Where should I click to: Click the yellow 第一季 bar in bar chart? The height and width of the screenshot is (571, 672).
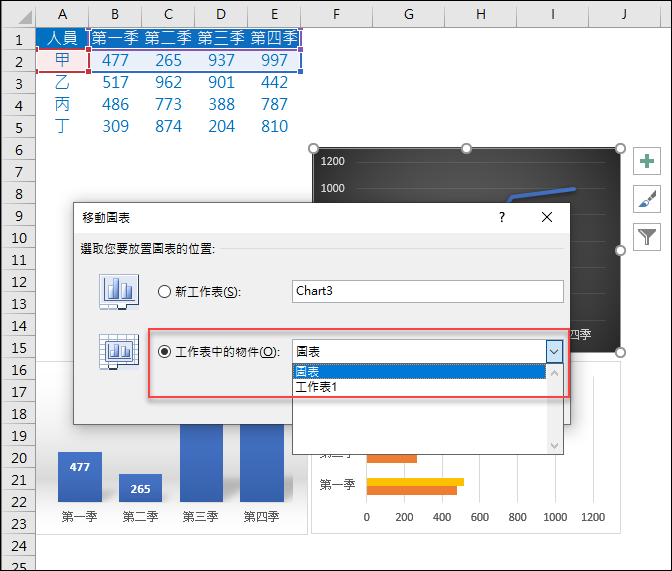pos(415,482)
